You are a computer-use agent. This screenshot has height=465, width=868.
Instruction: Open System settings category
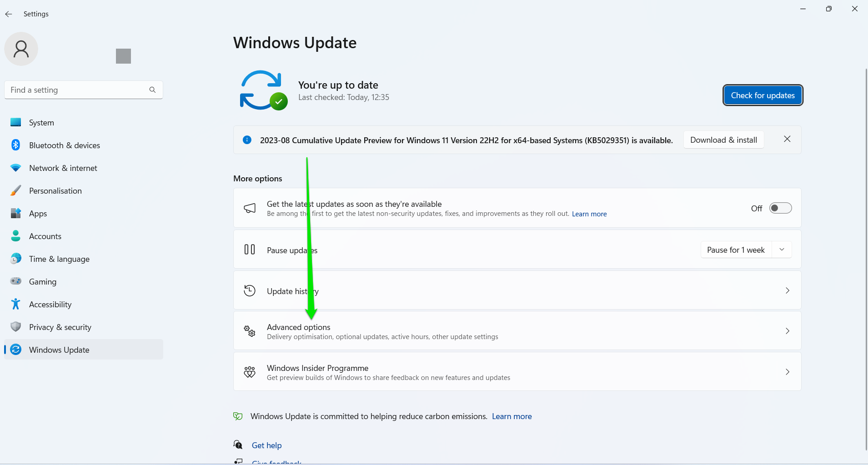click(x=84, y=122)
